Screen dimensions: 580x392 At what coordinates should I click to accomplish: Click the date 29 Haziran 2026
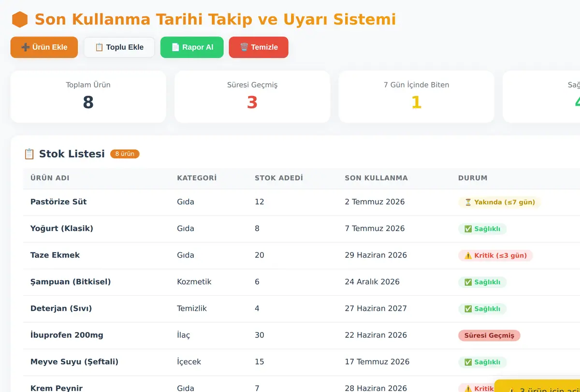[376, 255]
